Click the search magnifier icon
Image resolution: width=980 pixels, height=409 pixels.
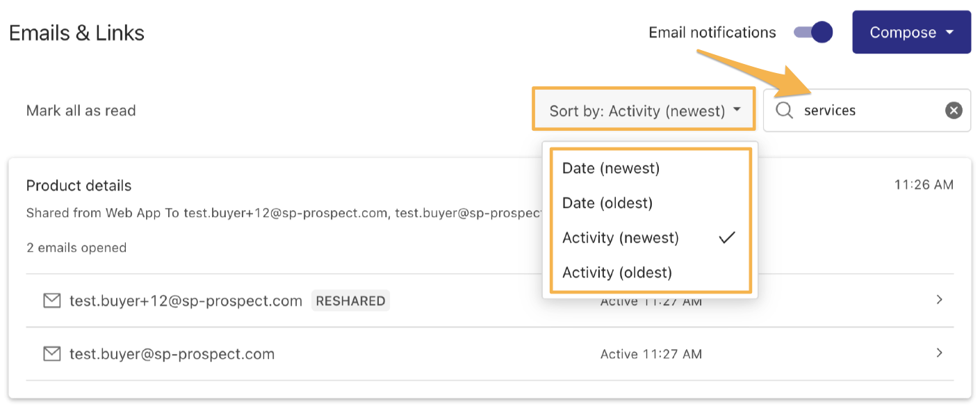coord(784,110)
